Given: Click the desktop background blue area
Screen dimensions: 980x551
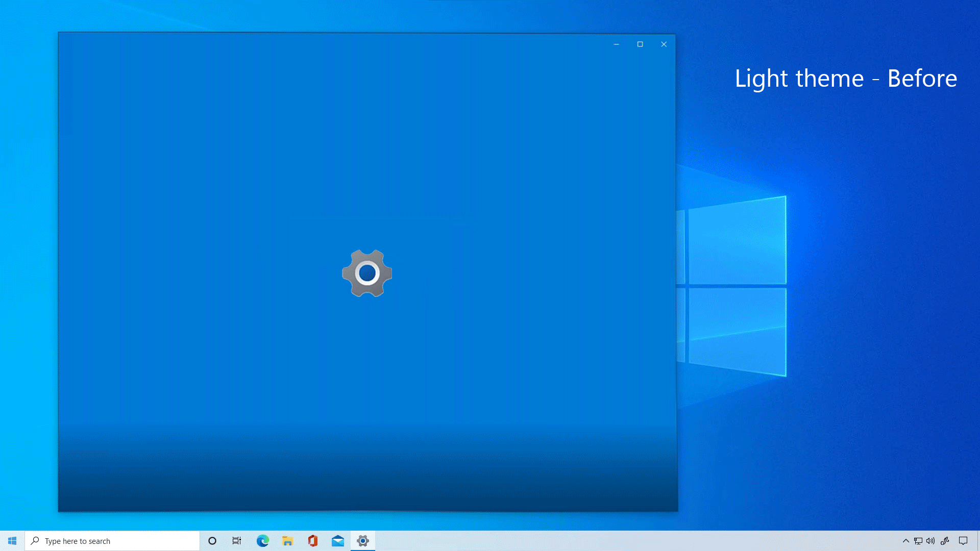Looking at the screenshot, I should click(807, 437).
